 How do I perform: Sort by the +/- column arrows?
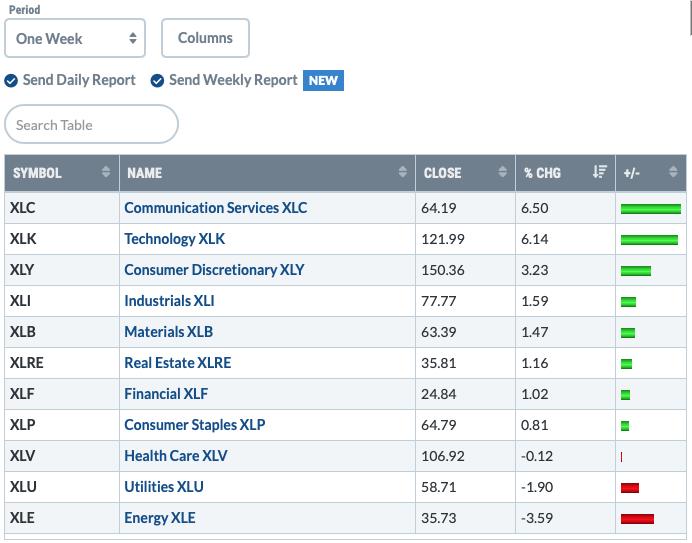point(673,172)
